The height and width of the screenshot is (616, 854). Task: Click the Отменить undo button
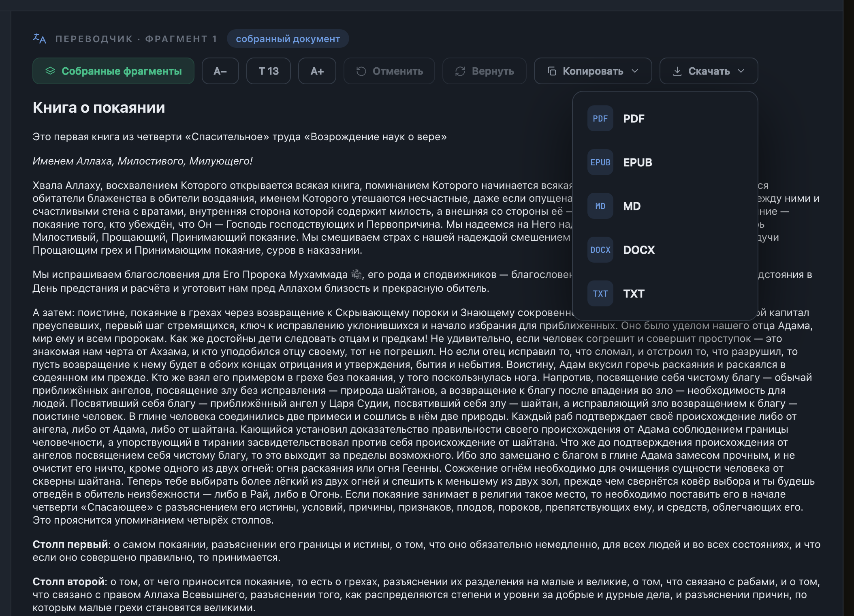click(x=389, y=71)
